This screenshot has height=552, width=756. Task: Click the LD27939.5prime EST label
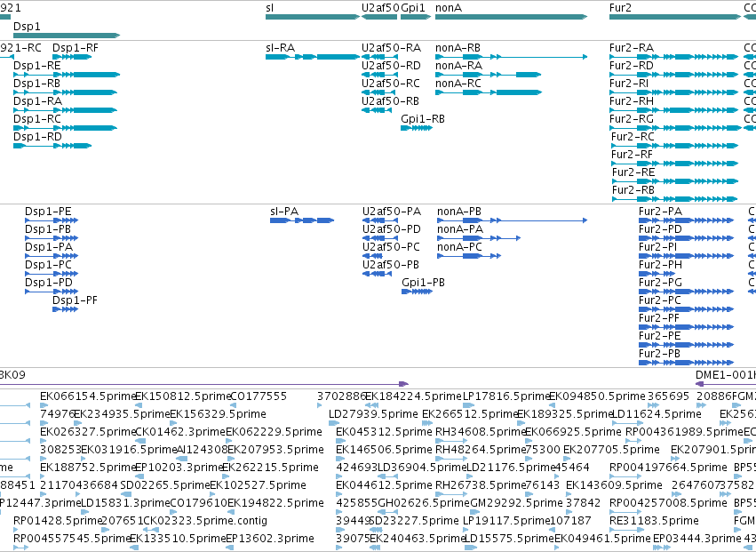[374, 414]
